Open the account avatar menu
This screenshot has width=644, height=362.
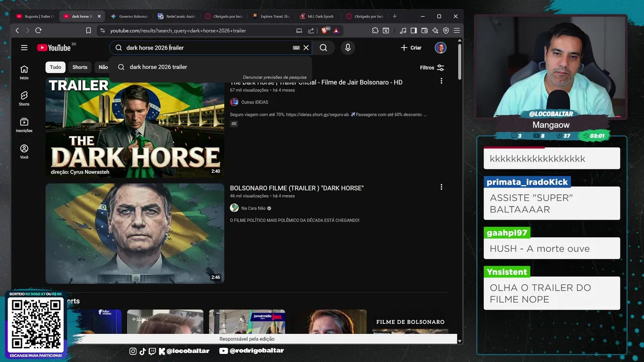tap(441, 48)
